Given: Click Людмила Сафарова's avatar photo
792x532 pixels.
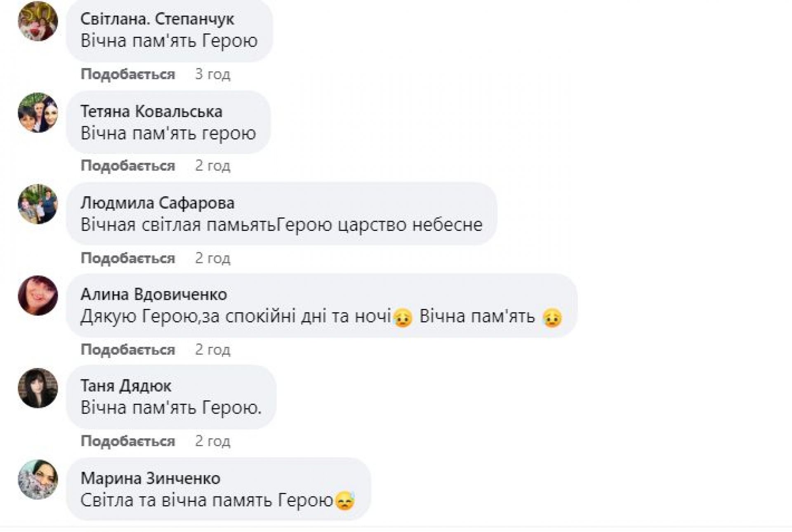Looking at the screenshot, I should [x=38, y=204].
